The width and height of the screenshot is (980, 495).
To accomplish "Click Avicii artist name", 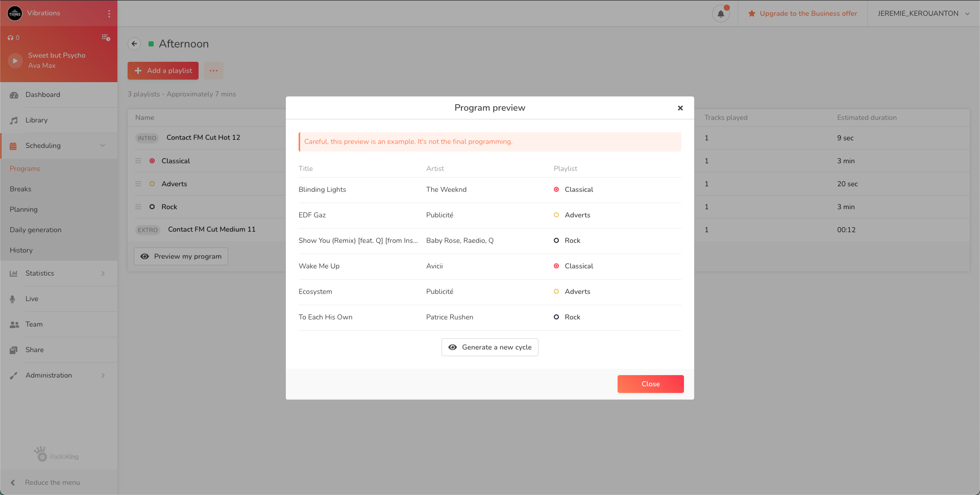I will tap(434, 266).
